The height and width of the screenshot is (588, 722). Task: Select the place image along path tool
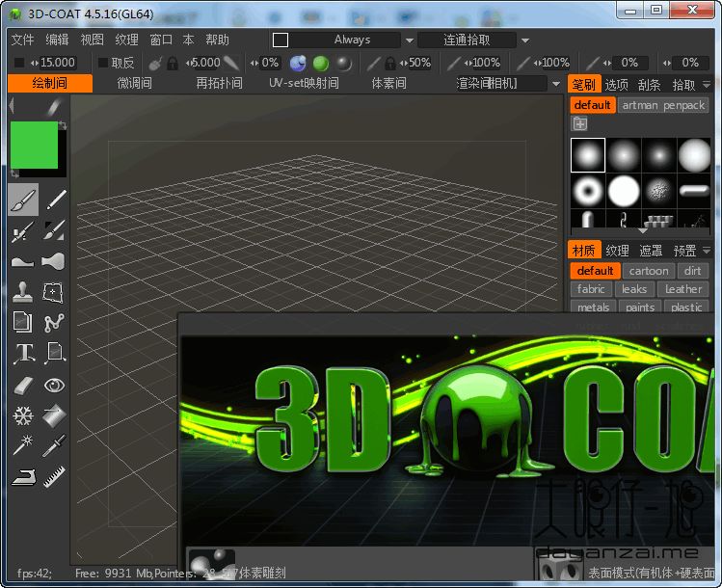point(55,354)
